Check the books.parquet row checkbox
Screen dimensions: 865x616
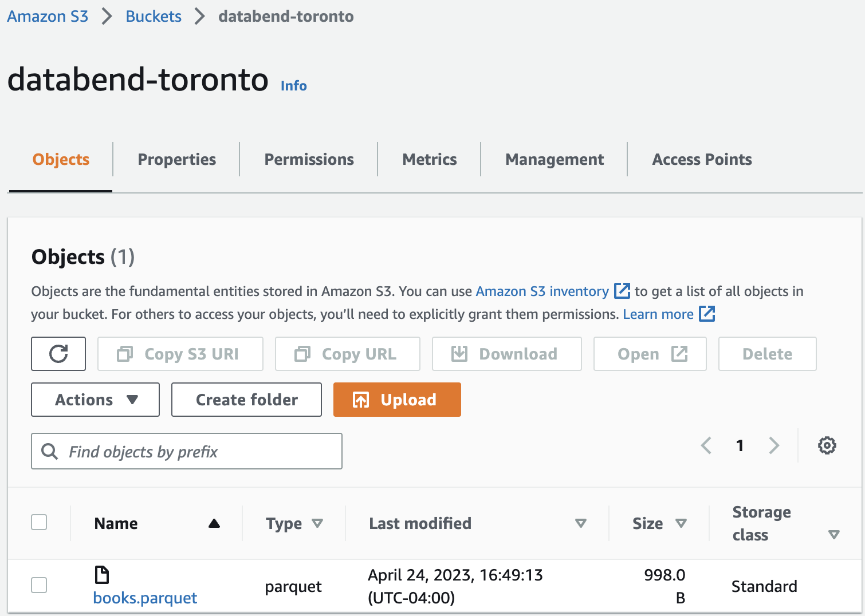click(x=39, y=585)
